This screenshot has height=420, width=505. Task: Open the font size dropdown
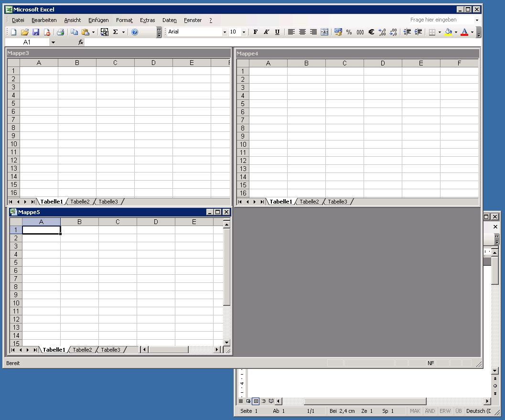244,32
